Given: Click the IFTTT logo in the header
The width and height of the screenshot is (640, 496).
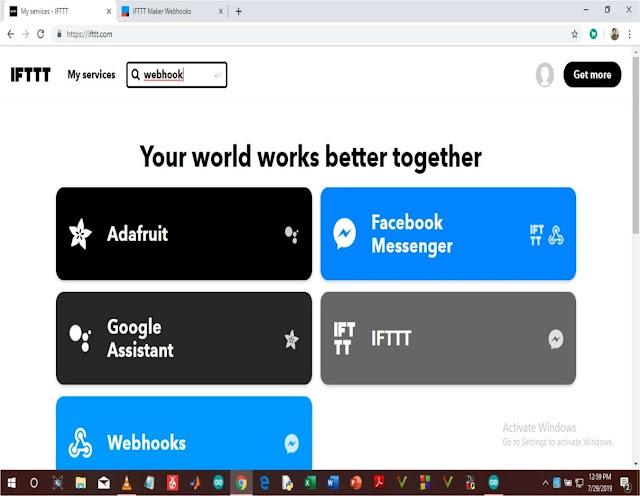Looking at the screenshot, I should tap(31, 75).
